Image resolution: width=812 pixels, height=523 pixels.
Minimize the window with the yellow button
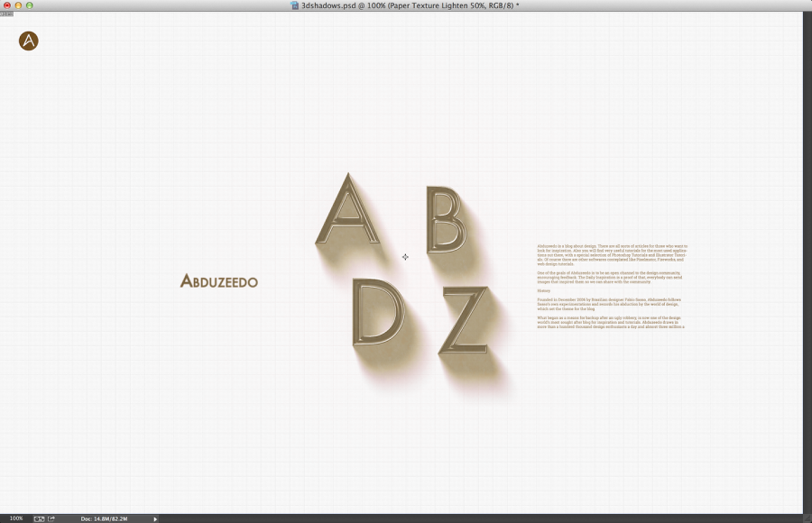click(x=18, y=5)
